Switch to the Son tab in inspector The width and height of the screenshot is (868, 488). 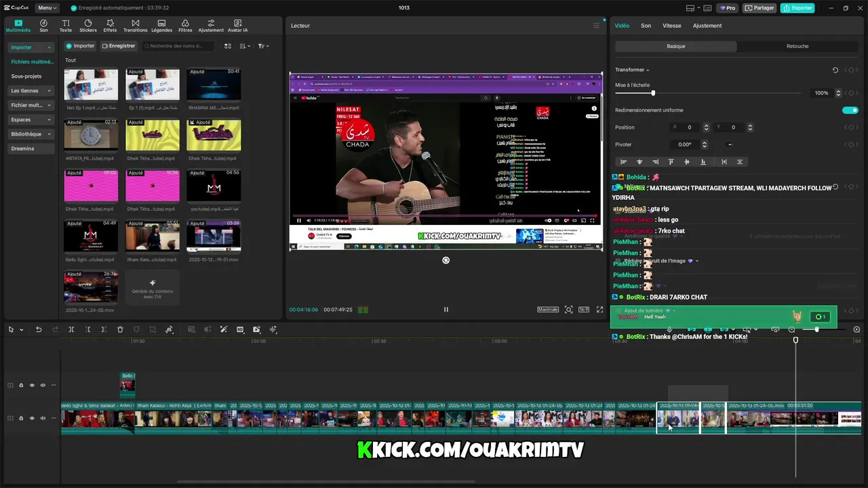tap(646, 26)
